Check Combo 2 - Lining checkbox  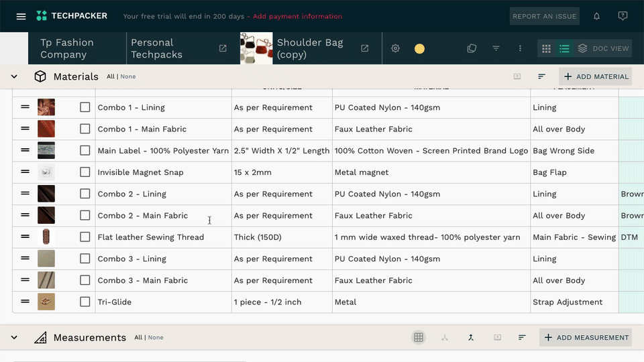pyautogui.click(x=85, y=194)
